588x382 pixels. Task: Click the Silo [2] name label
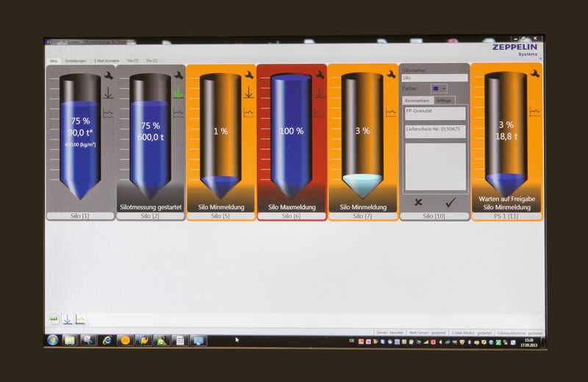(151, 216)
